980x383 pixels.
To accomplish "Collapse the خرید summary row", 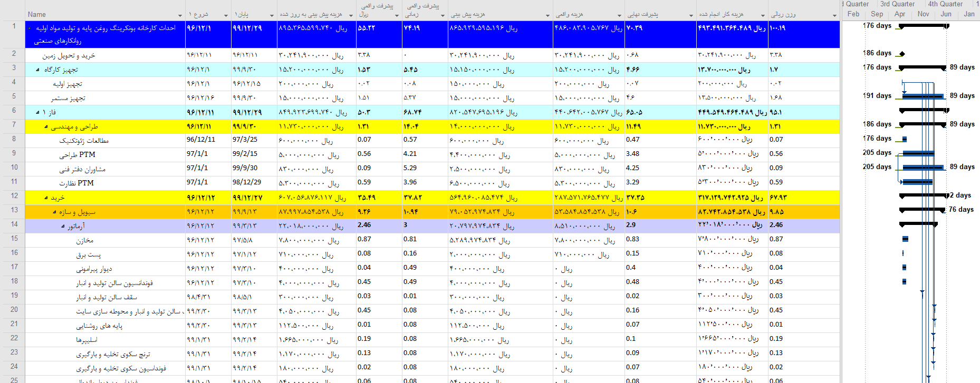I will pyautogui.click(x=46, y=198).
